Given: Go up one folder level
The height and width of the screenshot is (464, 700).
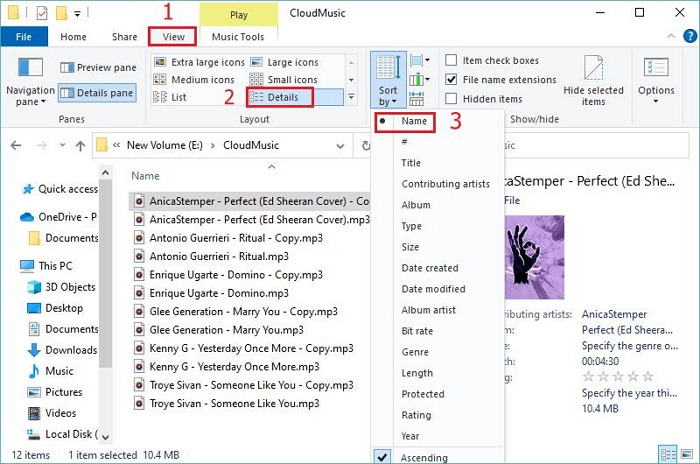Looking at the screenshot, I should 80,146.
